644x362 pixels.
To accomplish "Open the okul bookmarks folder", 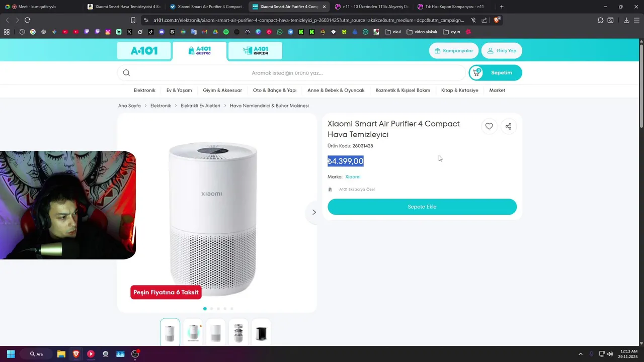I will [392, 32].
